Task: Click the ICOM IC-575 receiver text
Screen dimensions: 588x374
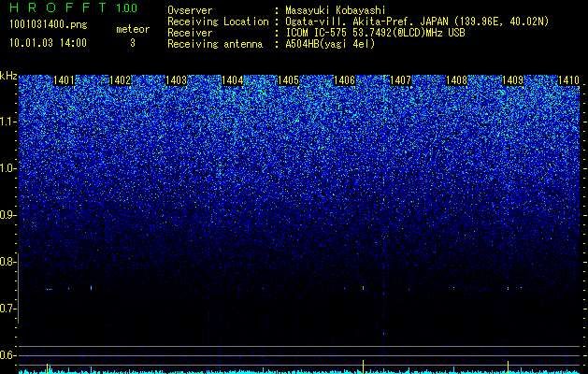Action: pyautogui.click(x=376, y=33)
